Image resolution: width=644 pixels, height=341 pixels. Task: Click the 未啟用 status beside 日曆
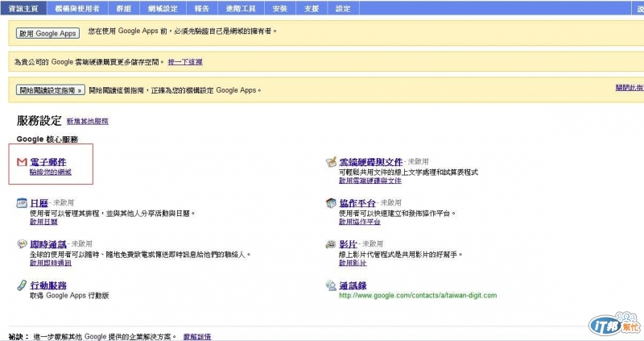pyautogui.click(x=64, y=203)
